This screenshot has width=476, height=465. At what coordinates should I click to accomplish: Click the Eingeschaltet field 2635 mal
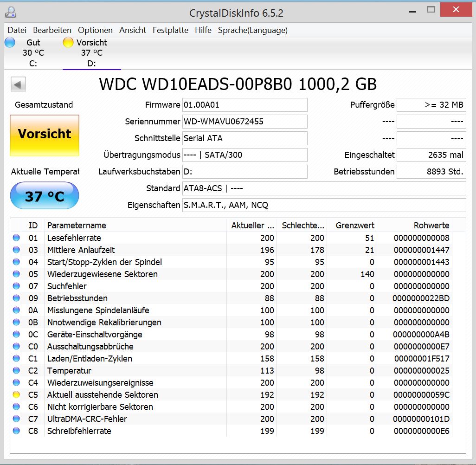pos(431,155)
